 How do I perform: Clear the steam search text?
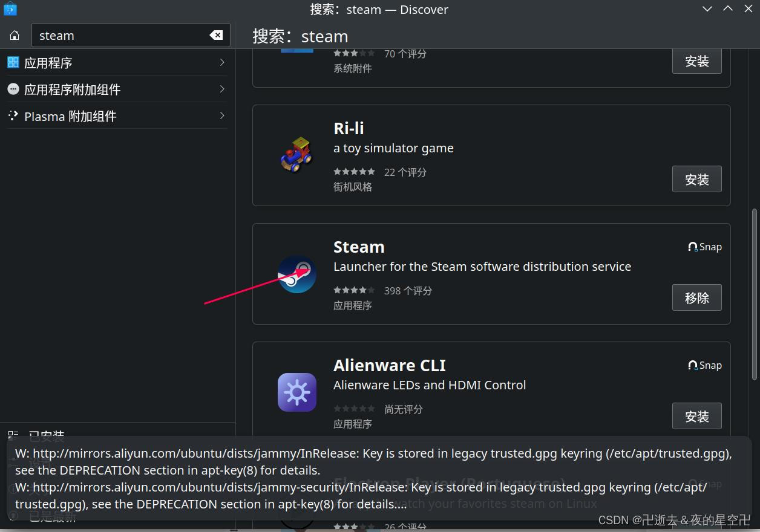point(216,35)
